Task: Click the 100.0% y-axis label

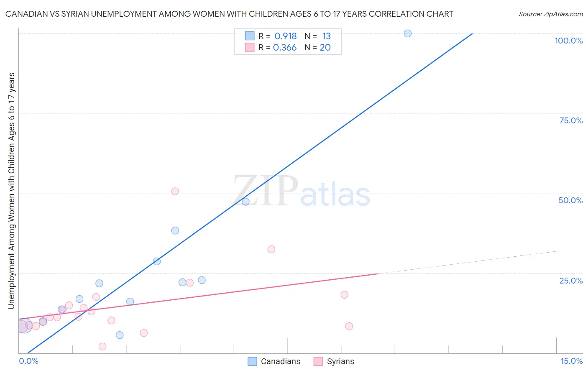Action: click(x=569, y=41)
